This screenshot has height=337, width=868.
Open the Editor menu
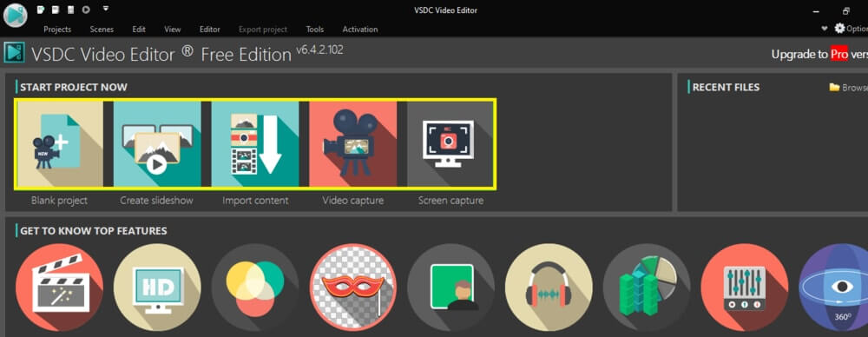point(210,30)
